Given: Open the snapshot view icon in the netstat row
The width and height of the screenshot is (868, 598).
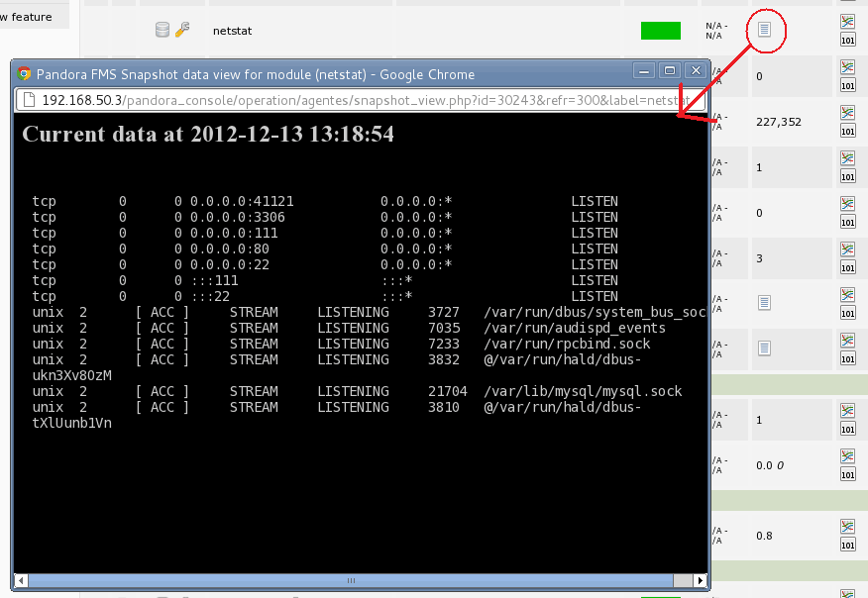Looking at the screenshot, I should 765,30.
